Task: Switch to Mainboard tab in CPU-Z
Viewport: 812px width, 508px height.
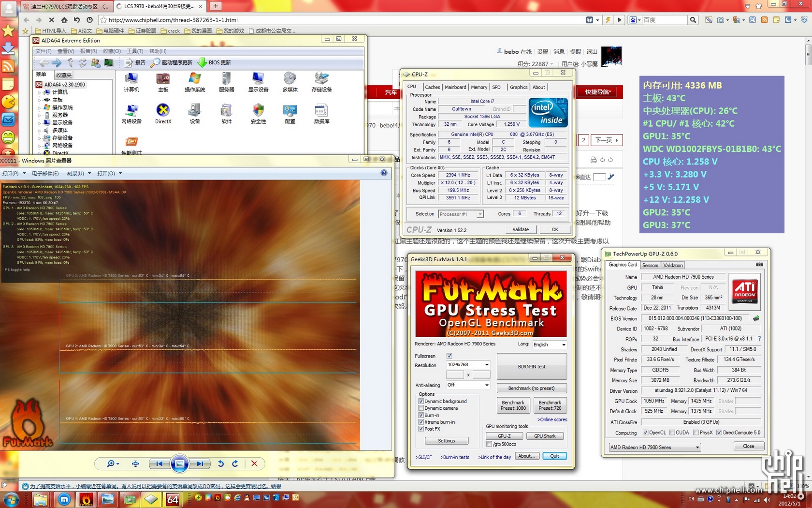Action: pos(455,87)
